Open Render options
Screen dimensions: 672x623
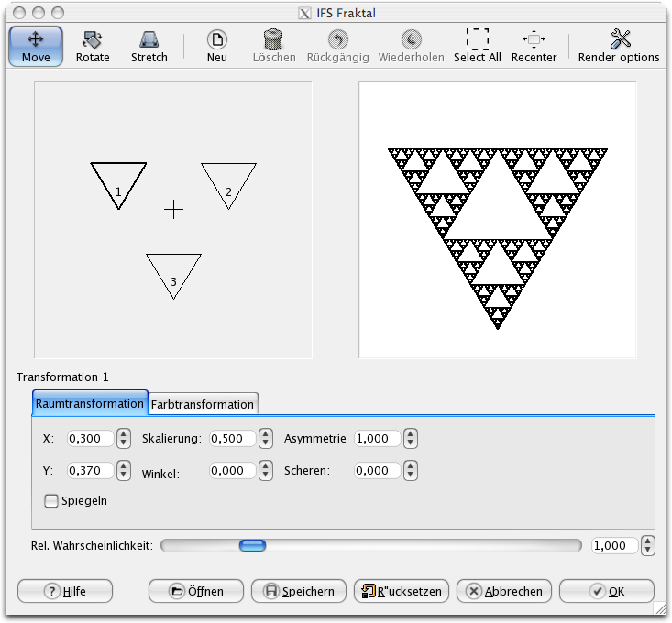tap(619, 46)
